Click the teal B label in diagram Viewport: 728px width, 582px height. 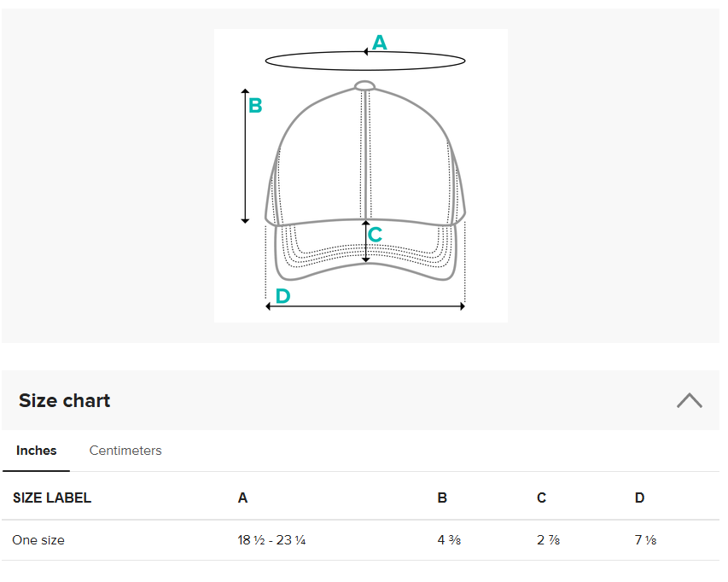point(255,107)
